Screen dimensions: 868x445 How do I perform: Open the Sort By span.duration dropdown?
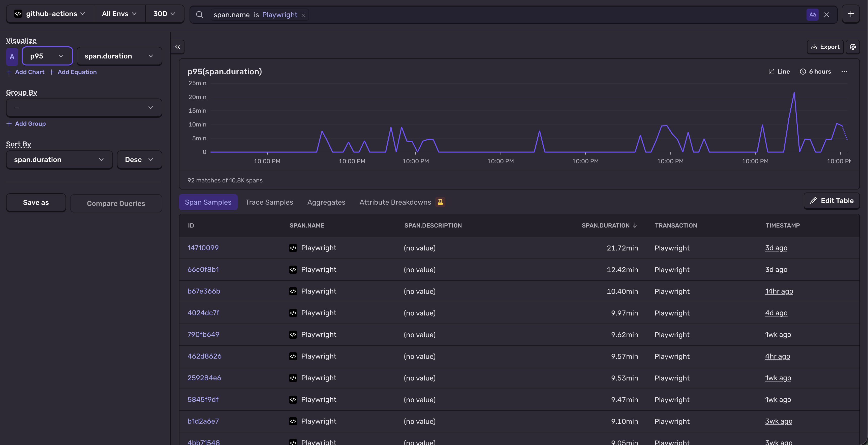pyautogui.click(x=59, y=160)
